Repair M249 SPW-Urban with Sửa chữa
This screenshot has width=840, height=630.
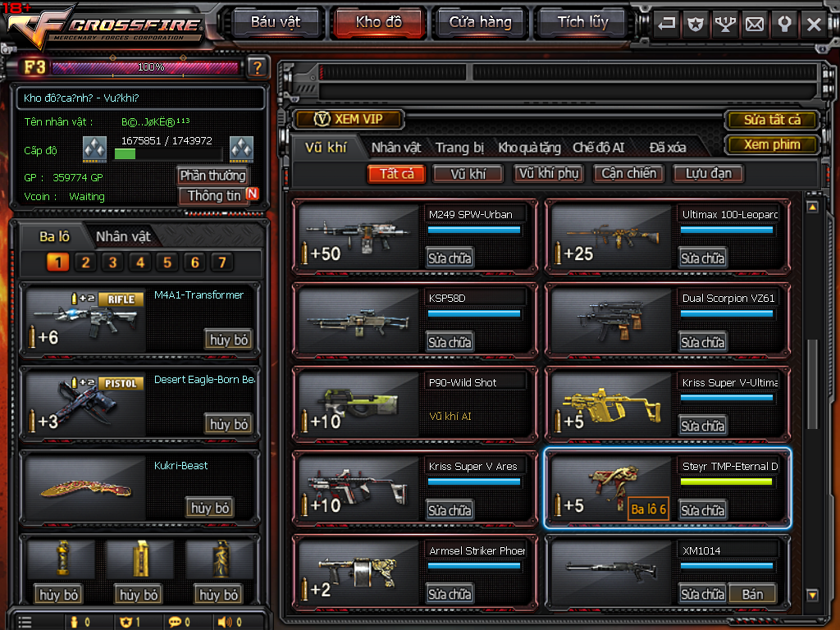[450, 258]
